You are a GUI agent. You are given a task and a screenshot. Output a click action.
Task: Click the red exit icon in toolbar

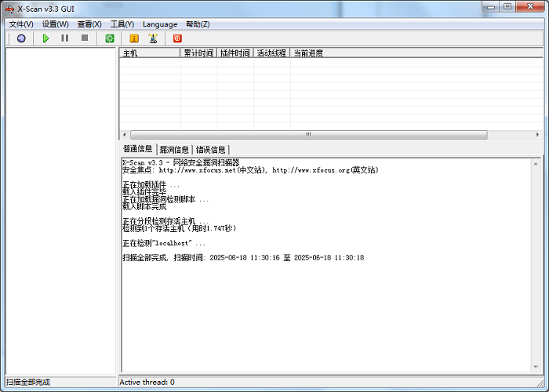click(177, 38)
